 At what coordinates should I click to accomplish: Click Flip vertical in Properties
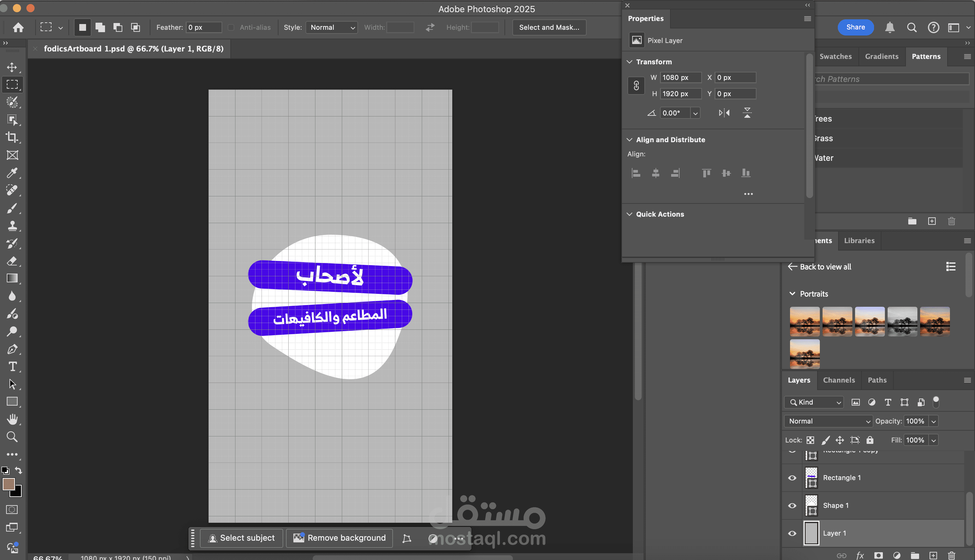[x=747, y=113]
